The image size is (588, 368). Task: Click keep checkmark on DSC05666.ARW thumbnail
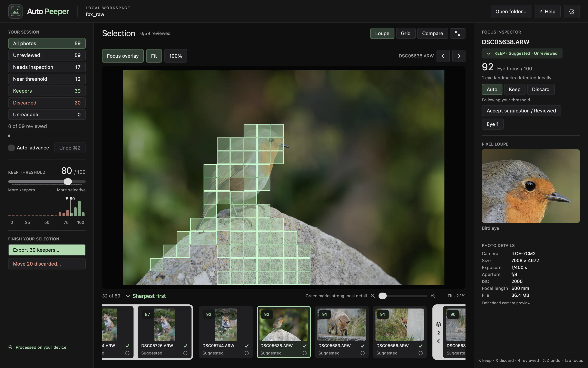pos(420,346)
